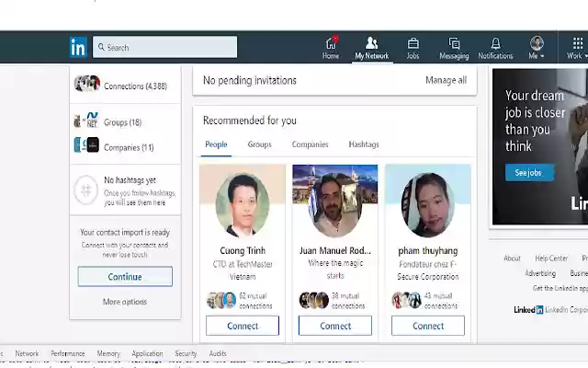Screen dimensions: 588x368
Task: Click the Connections avatars icon
Action: [x=87, y=84]
